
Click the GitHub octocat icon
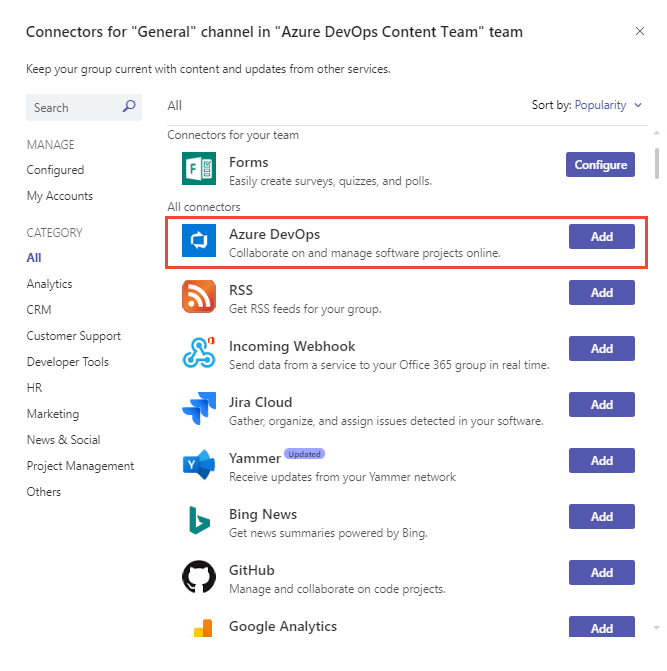point(199,576)
